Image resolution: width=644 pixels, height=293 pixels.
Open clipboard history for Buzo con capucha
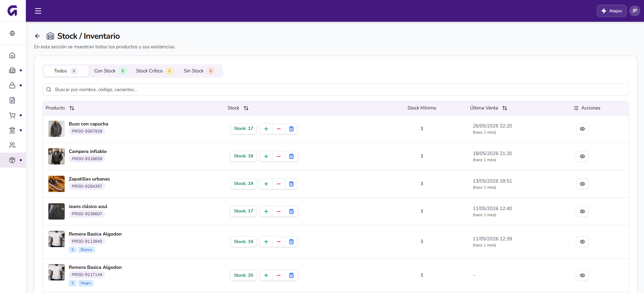point(291,129)
